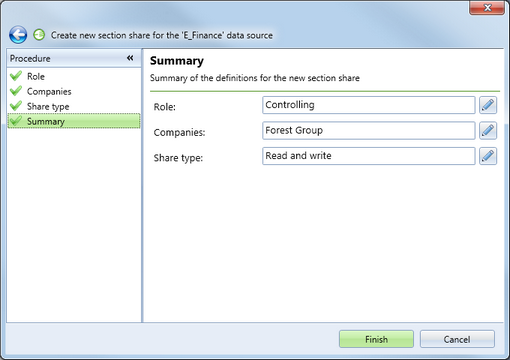Image resolution: width=510 pixels, height=360 pixels.
Task: Click the Cancel button
Action: click(457, 339)
